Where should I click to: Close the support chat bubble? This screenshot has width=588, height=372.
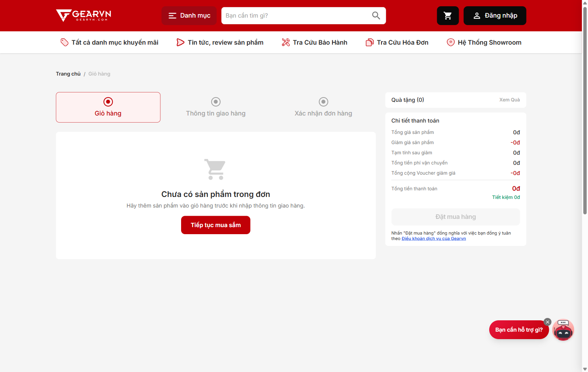coord(548,322)
